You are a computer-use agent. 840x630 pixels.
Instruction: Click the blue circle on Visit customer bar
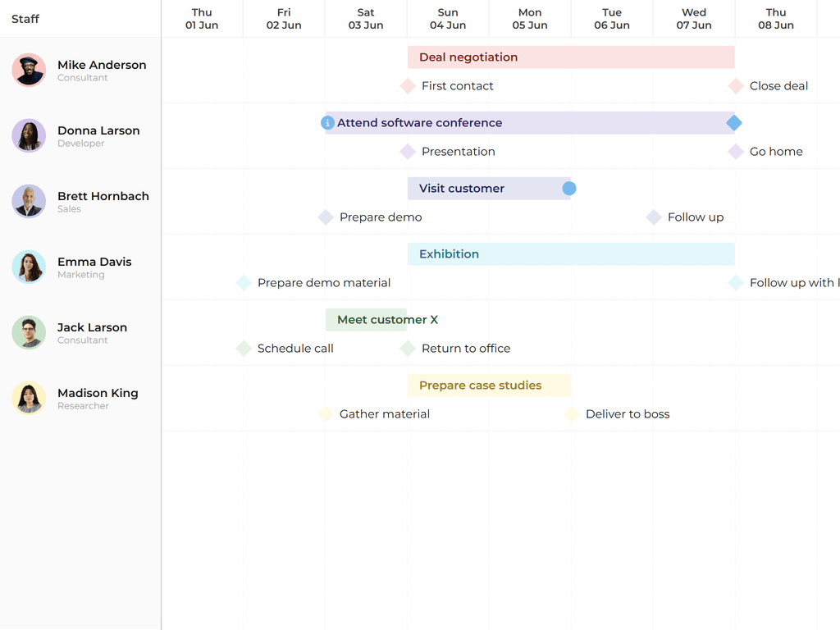pos(569,189)
